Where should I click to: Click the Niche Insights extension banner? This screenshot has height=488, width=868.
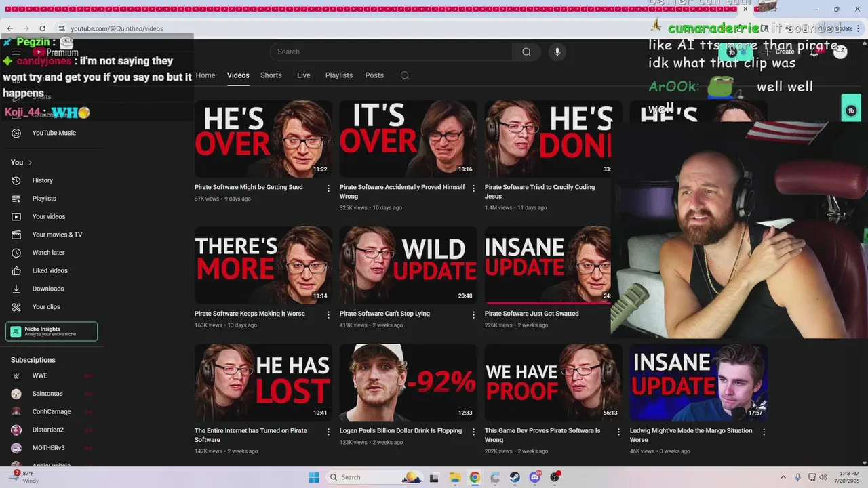(x=52, y=331)
